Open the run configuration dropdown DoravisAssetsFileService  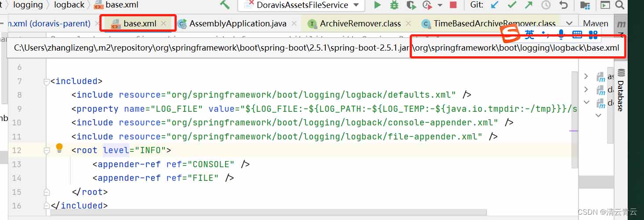301,5
